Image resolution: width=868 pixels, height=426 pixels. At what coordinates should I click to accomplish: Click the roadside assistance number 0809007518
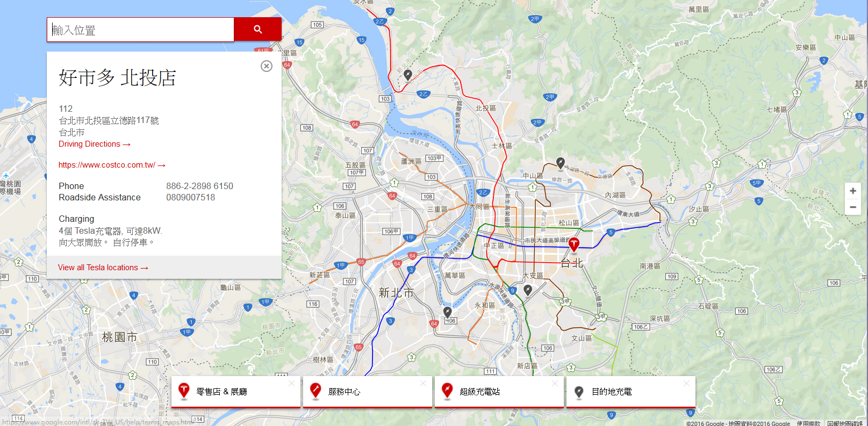(190, 197)
